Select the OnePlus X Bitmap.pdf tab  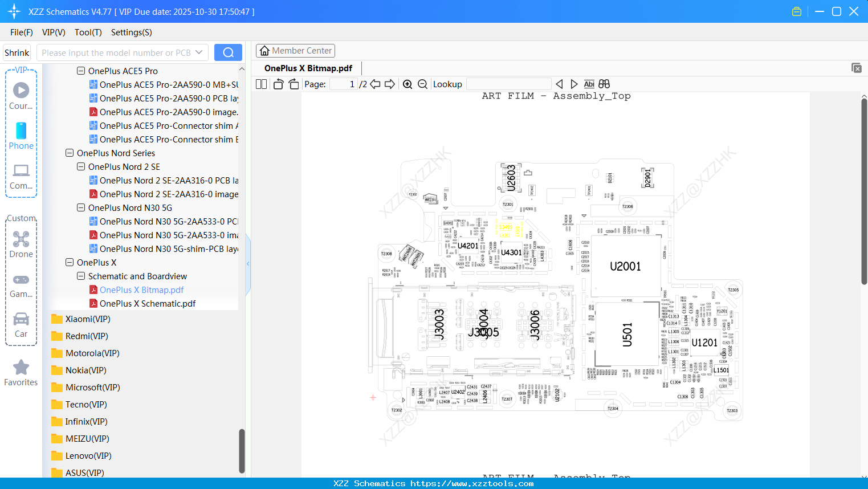point(308,68)
